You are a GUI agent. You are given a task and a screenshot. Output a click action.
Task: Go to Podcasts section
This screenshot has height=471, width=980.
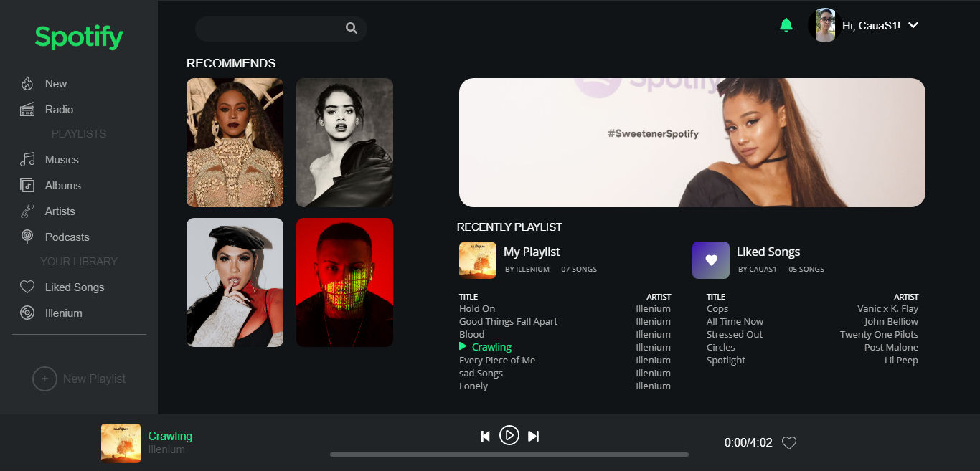click(67, 237)
